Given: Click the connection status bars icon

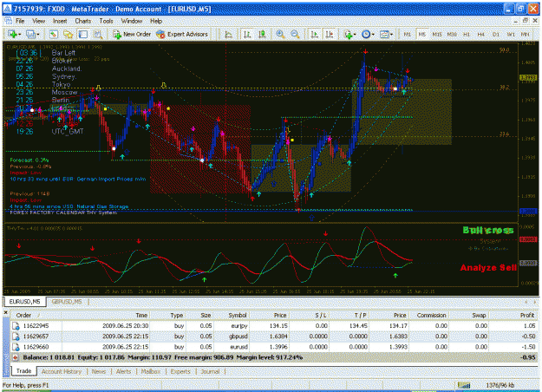Looking at the screenshot, I should pyautogui.click(x=464, y=385).
